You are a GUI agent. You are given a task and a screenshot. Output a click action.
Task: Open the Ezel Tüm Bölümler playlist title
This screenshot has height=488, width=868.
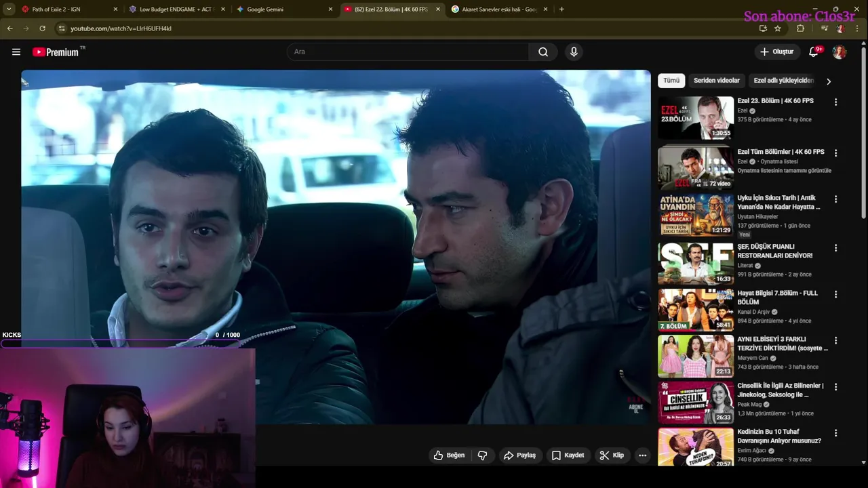pos(781,152)
